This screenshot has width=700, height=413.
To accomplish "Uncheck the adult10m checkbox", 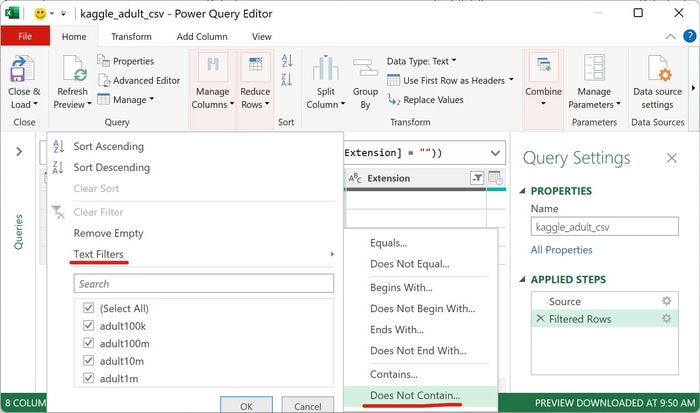I will tap(88, 360).
